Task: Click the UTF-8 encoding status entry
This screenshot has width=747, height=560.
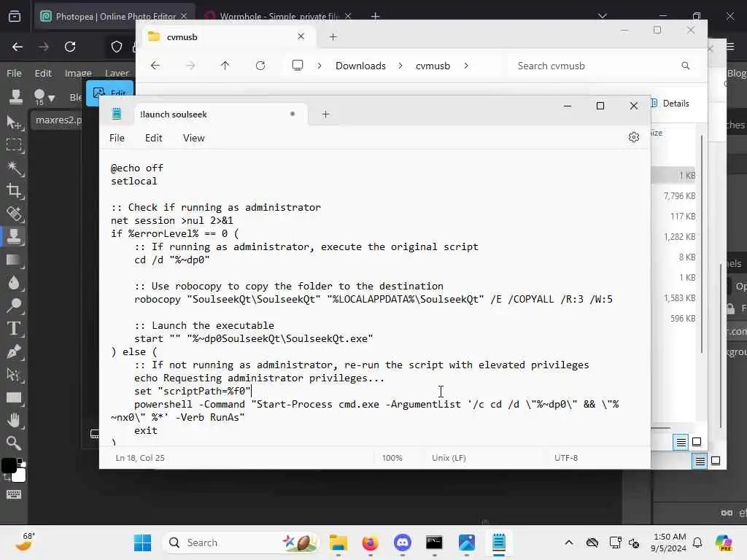Action: coord(566,458)
